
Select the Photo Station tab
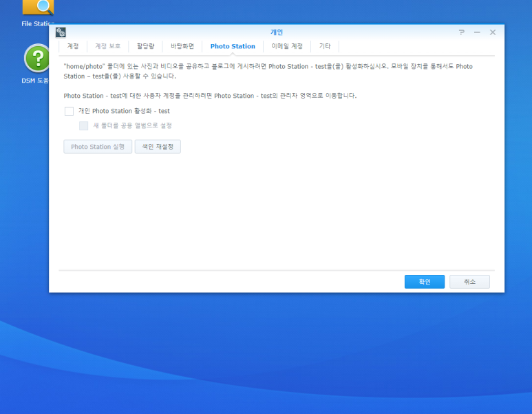coord(233,46)
